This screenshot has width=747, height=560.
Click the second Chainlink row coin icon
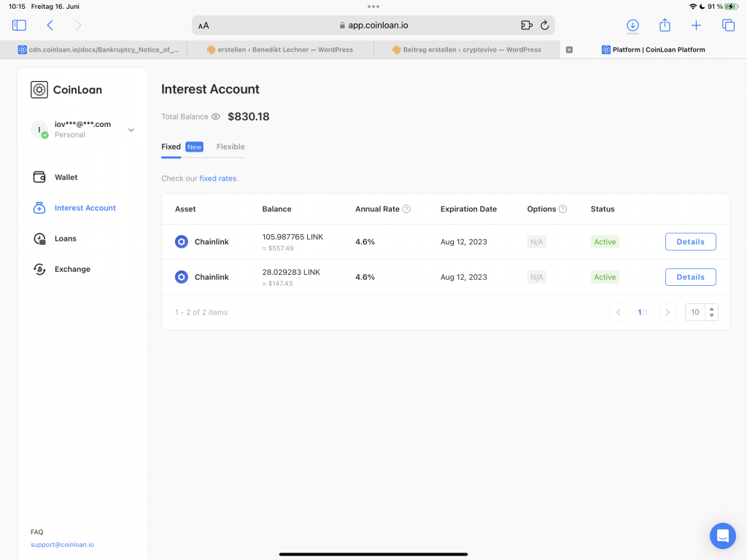[182, 277]
